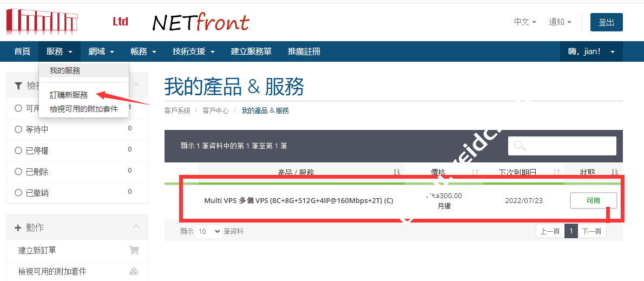Select the 已刪除 filter radio button
Viewport: 644px width, 281px height.
click(18, 172)
